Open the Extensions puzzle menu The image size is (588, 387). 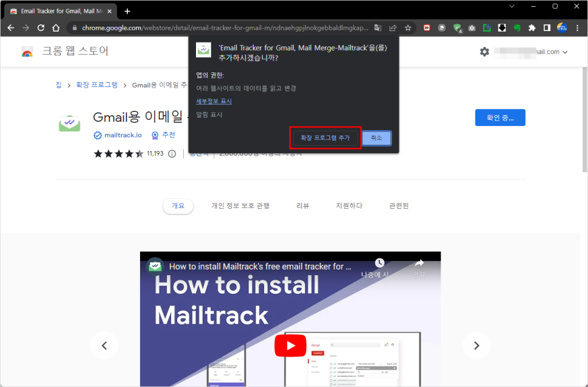tap(532, 28)
